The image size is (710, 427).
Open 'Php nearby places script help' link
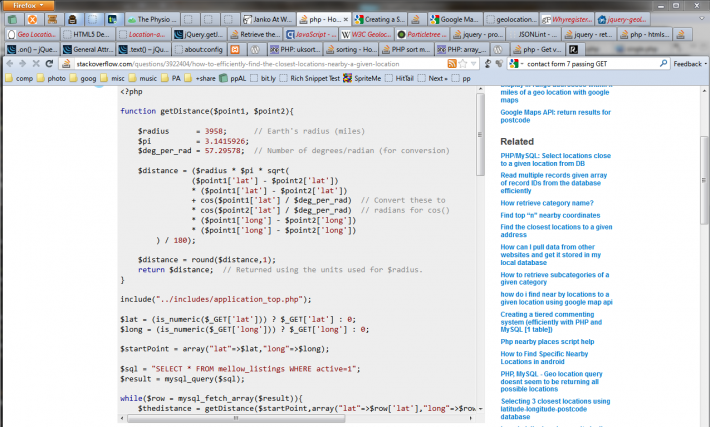[x=547, y=341]
